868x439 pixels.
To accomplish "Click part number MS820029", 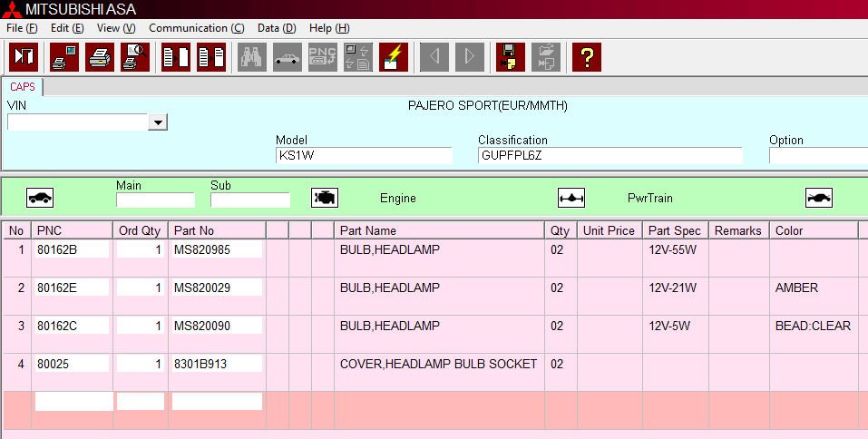I will pos(217,288).
